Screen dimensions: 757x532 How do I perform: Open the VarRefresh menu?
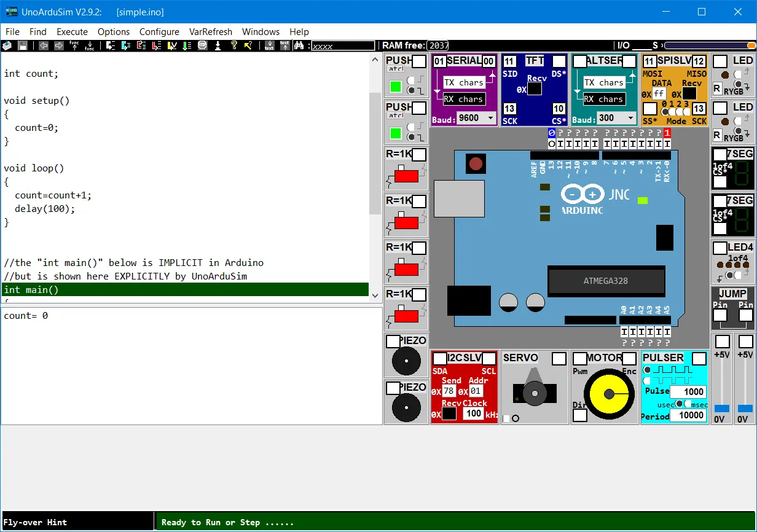[x=210, y=32]
